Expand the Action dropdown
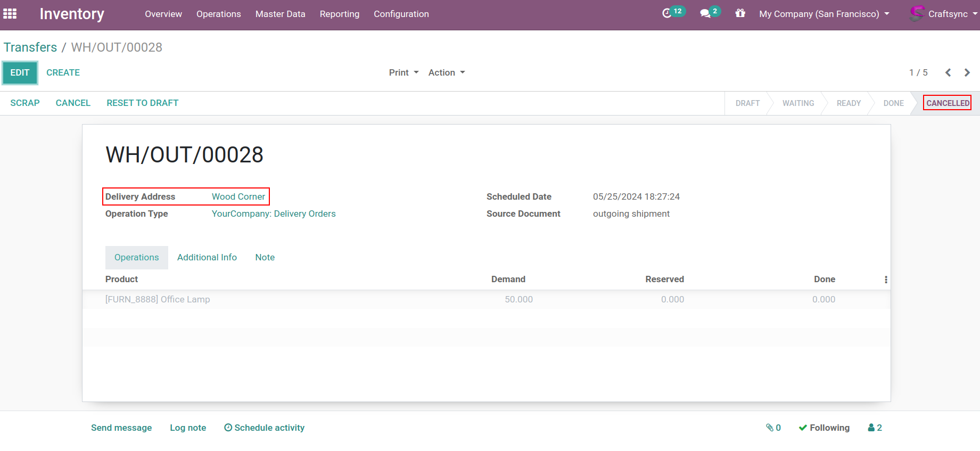The height and width of the screenshot is (451, 980). (x=447, y=72)
